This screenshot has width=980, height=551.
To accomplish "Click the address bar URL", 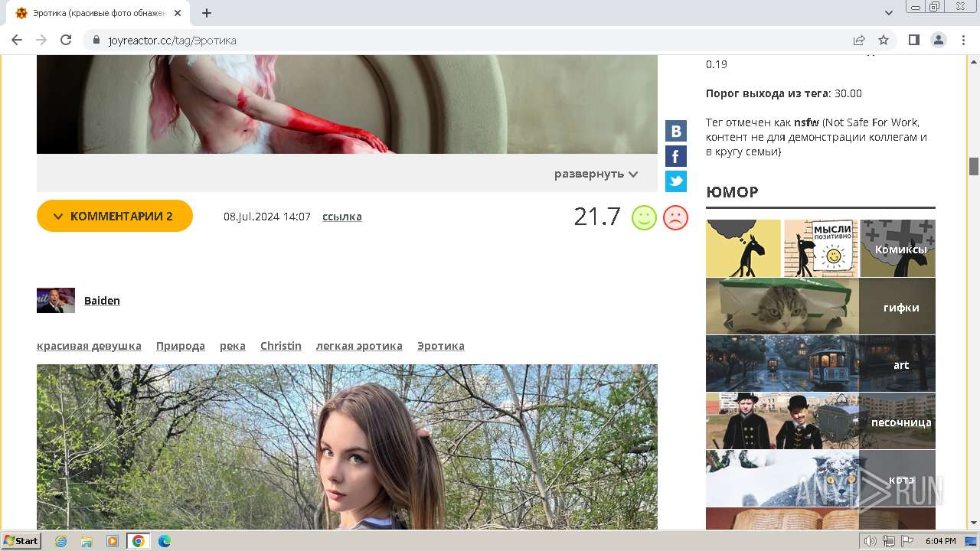I will (x=172, y=41).
